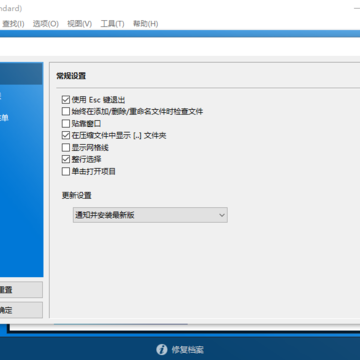Click the 重置 button
The height and width of the screenshot is (360, 360).
[21, 289]
